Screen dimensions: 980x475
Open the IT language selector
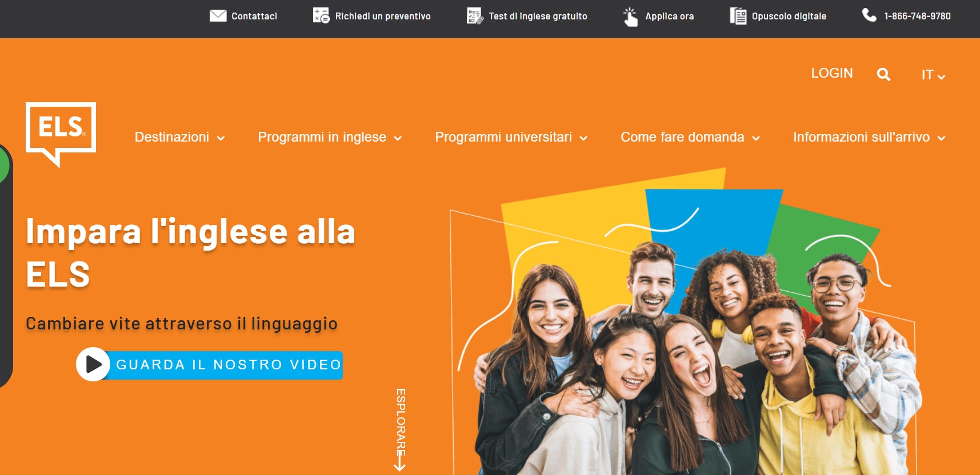(x=933, y=75)
